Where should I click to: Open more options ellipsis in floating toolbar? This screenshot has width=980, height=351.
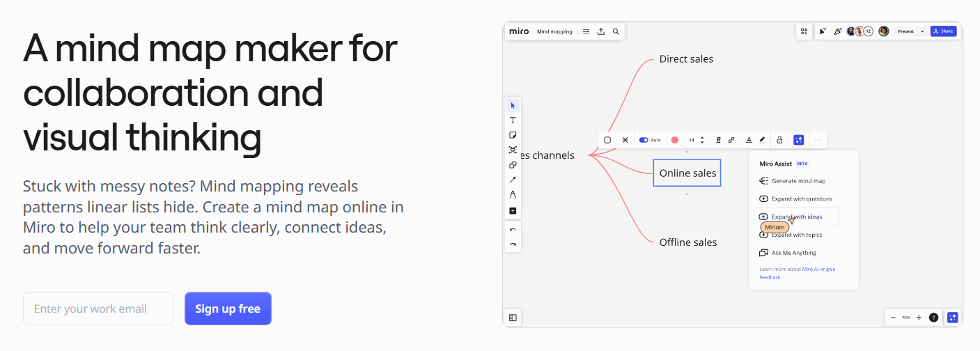coord(818,140)
